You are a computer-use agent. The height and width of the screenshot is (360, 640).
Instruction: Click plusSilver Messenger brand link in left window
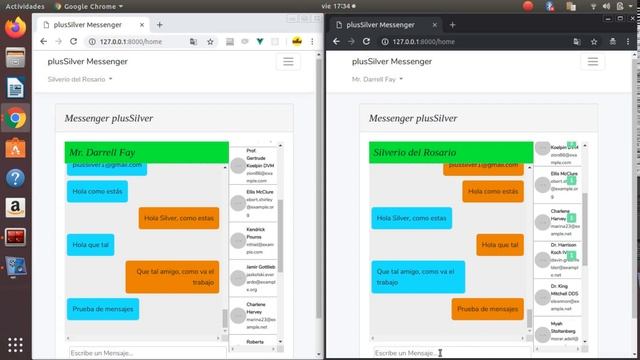point(87,62)
